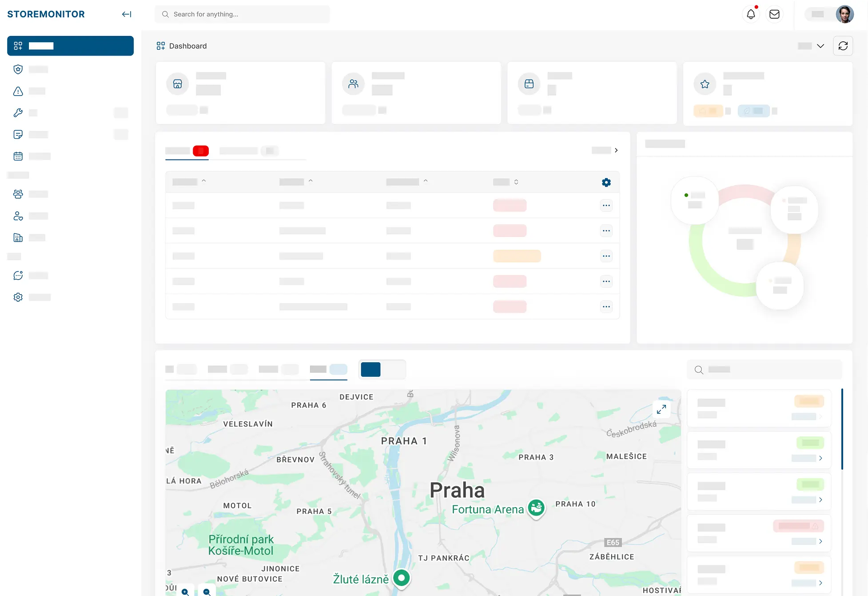The width and height of the screenshot is (868, 596).
Task: Toggle sort on fourth table column
Action: pos(516,182)
